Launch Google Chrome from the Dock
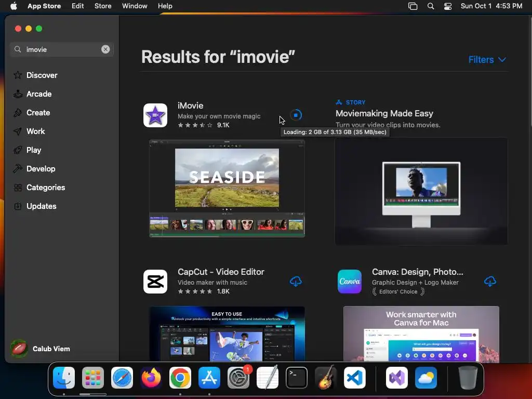532x399 pixels. (x=180, y=378)
